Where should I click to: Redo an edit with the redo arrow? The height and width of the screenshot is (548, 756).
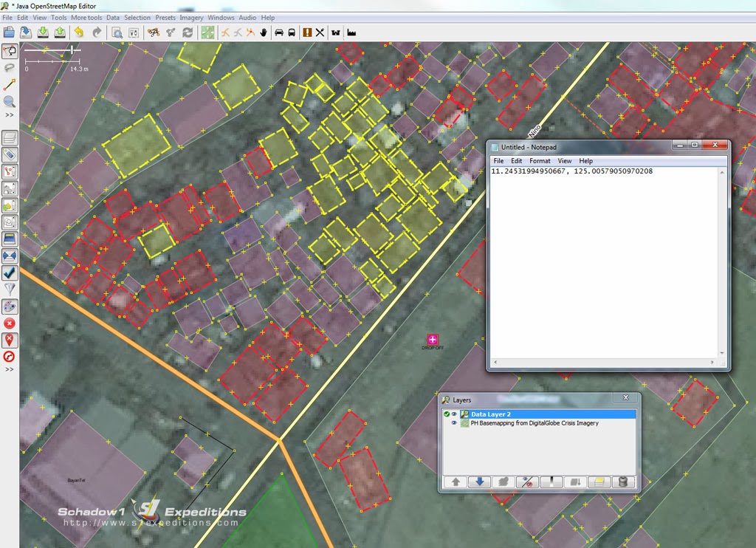(x=97, y=32)
